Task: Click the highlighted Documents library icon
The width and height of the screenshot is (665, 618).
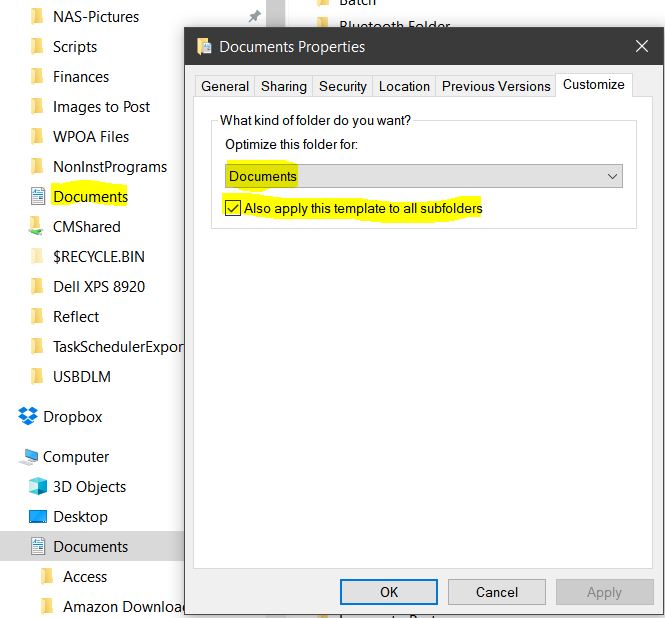Action: 38,197
